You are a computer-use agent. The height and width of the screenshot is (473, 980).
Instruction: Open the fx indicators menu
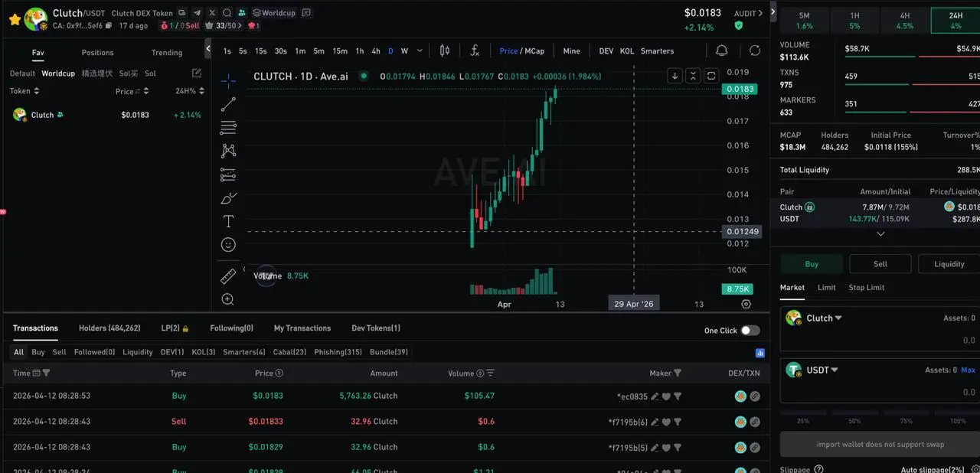(475, 51)
